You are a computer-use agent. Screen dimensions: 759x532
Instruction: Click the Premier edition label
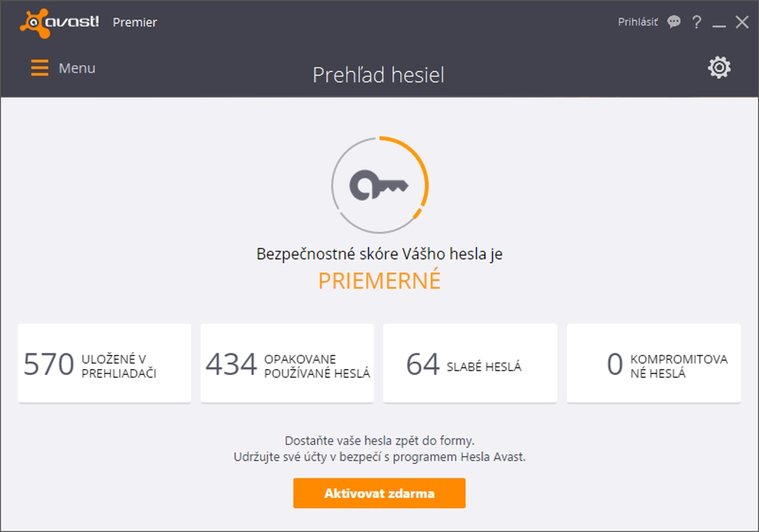tap(135, 22)
